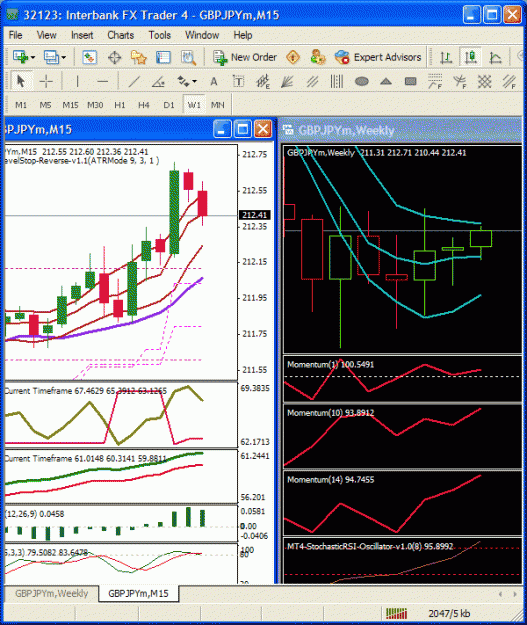Screen dimensions: 527x625
Task: Click the New Order button
Action: click(x=245, y=57)
